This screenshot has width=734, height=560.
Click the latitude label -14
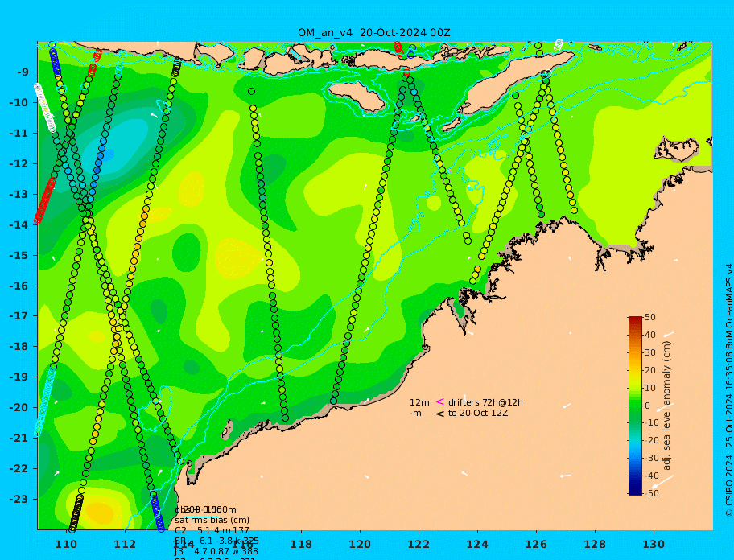19,225
